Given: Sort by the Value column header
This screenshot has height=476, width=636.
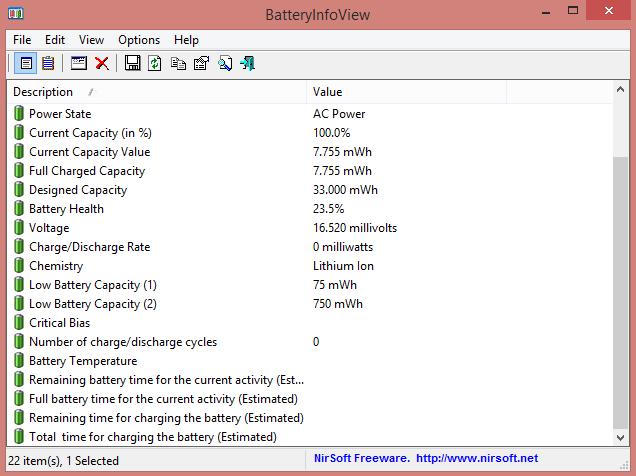Looking at the screenshot, I should click(406, 92).
